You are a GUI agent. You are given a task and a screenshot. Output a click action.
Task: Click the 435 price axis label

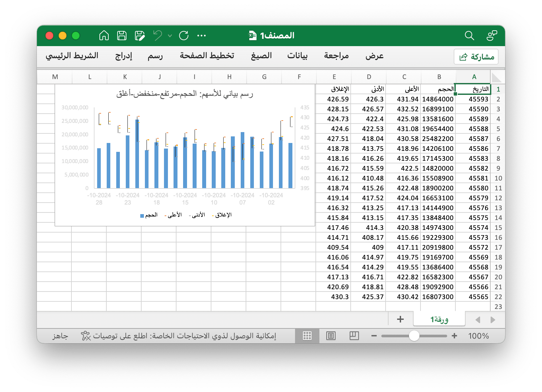(305, 107)
